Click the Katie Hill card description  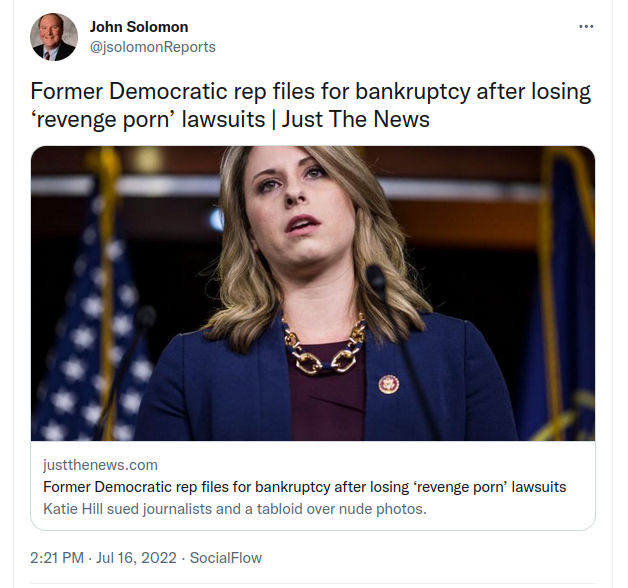(x=235, y=509)
